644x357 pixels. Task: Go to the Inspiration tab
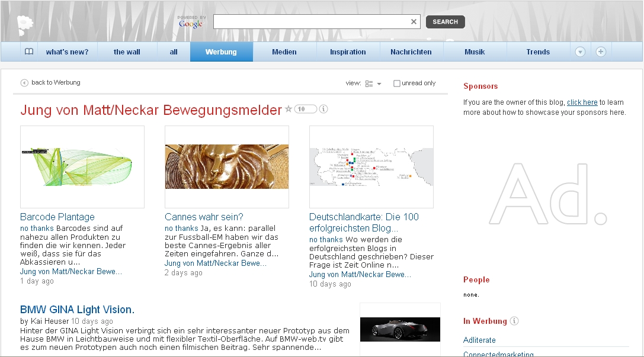click(348, 52)
